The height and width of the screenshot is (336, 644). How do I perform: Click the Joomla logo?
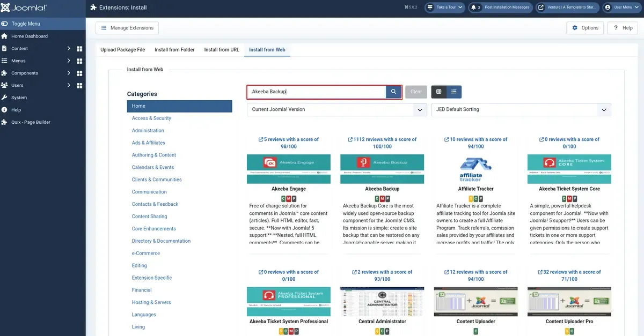[24, 8]
